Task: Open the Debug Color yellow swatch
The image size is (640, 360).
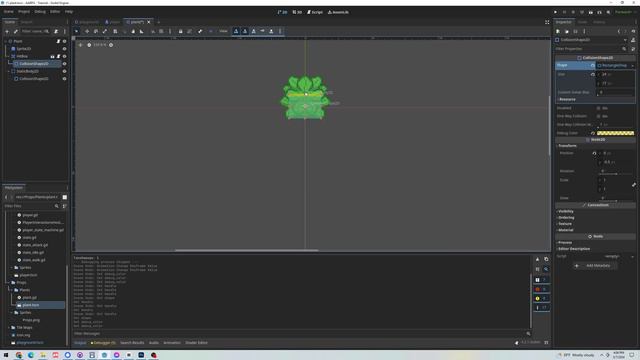Action: (616, 133)
